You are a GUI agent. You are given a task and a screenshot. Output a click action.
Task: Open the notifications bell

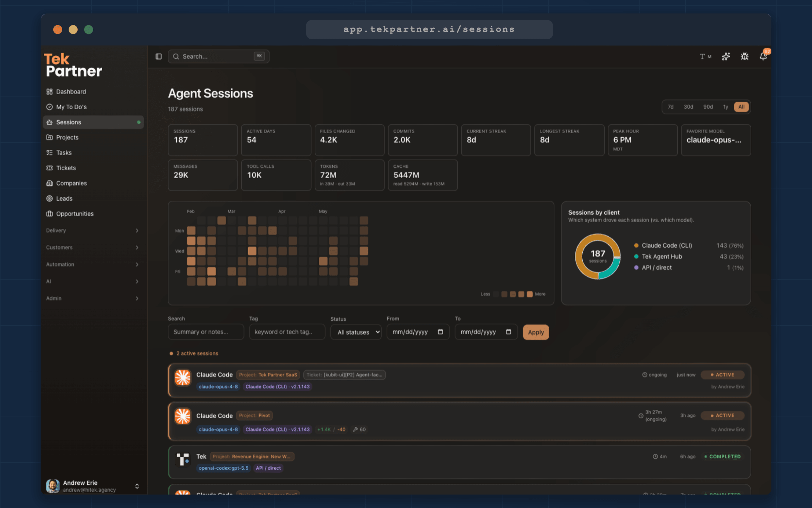point(763,56)
